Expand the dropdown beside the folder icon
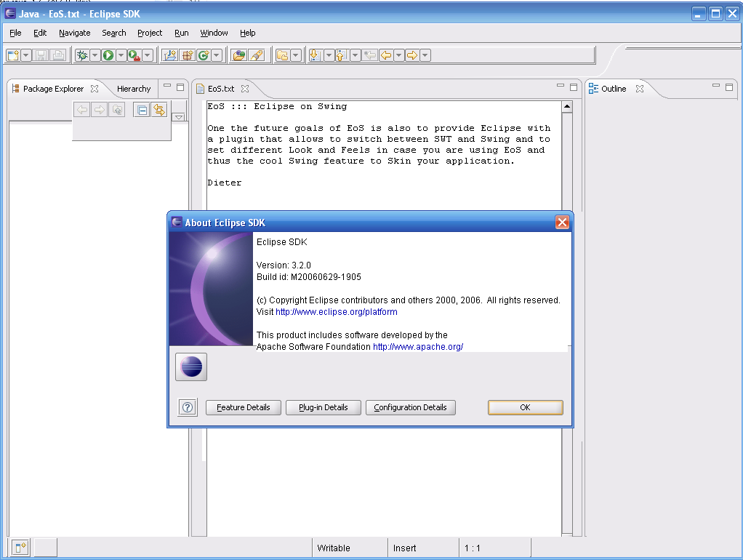The width and height of the screenshot is (743, 560). click(296, 55)
